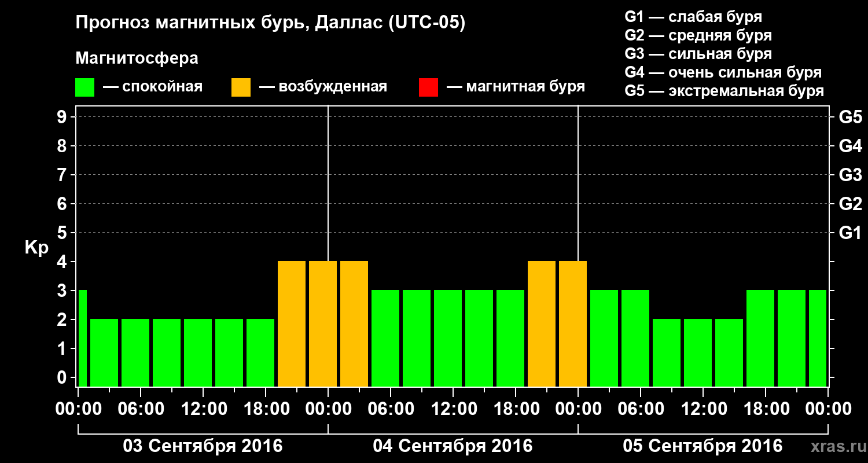
Task: Click the G5 storm level label on right axis
Action: point(850,117)
